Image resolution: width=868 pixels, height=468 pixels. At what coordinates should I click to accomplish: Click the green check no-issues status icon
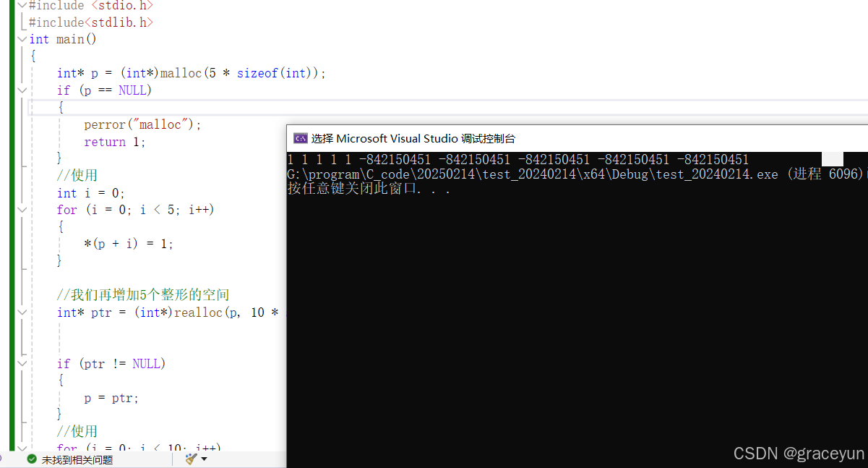click(32, 459)
